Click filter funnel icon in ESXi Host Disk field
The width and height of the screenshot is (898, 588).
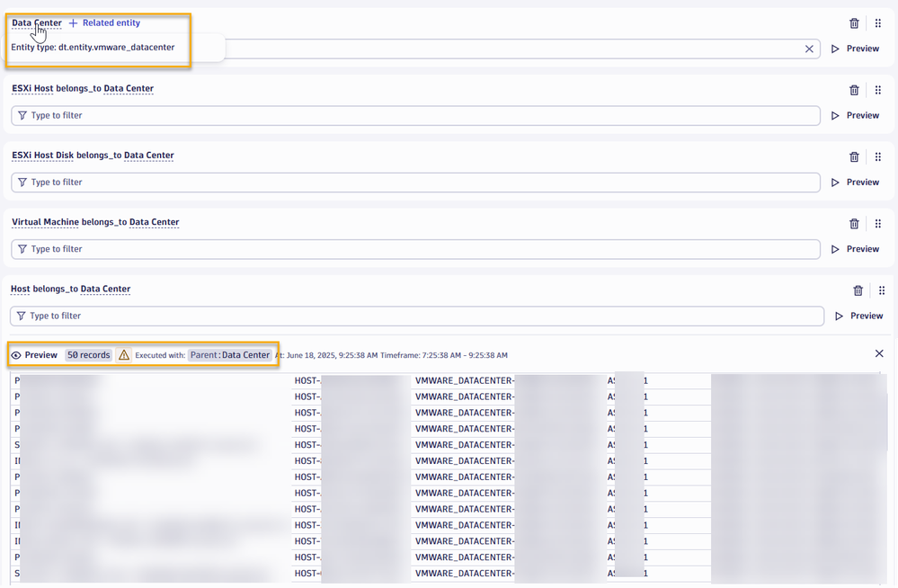(x=22, y=183)
